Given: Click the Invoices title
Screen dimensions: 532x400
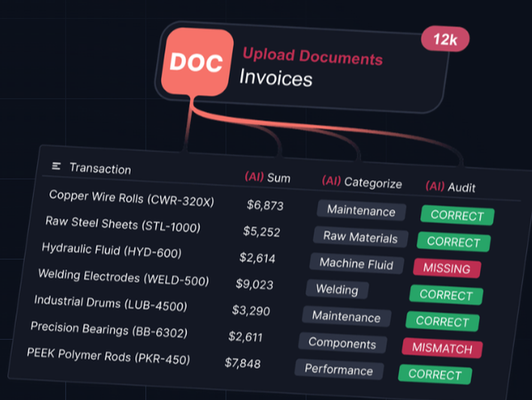Looking at the screenshot, I should pos(276,78).
